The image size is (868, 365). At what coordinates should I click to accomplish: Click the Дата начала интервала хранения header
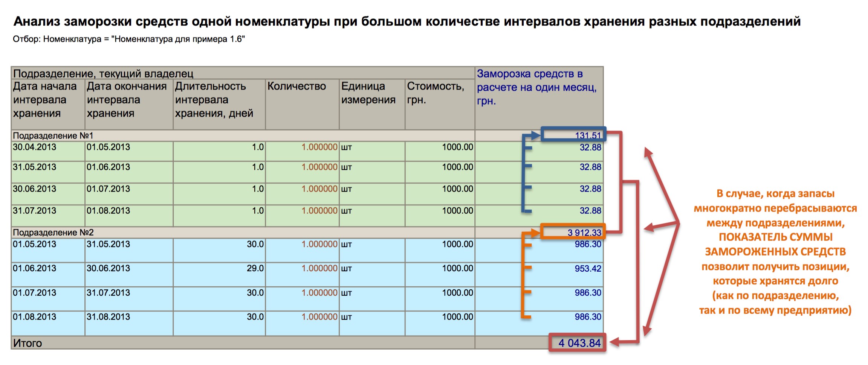tap(44, 100)
